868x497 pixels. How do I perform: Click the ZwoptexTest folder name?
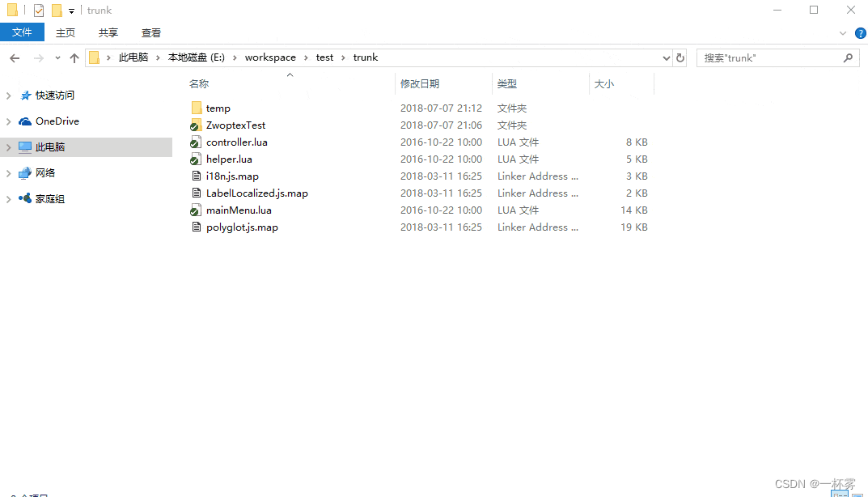[x=236, y=125]
